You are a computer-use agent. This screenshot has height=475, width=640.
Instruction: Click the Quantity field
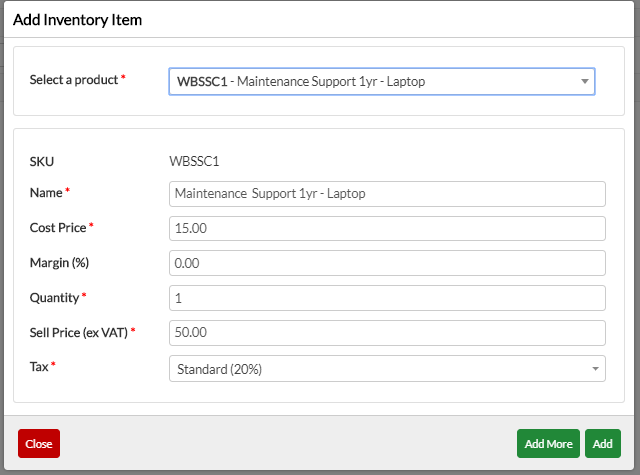pos(387,298)
